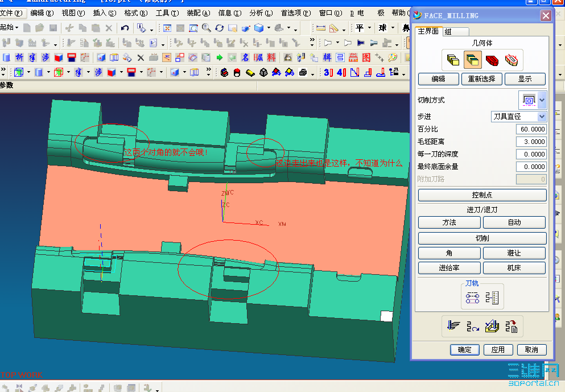The width and height of the screenshot is (565, 392).
Task: Open 刀轨 edit display options icon
Action: coord(472,298)
